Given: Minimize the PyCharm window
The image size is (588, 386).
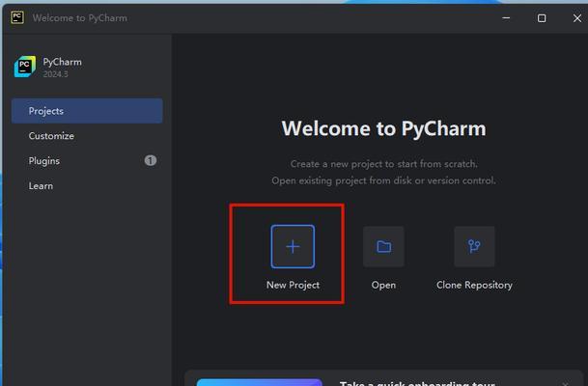Looking at the screenshot, I should [506, 17].
